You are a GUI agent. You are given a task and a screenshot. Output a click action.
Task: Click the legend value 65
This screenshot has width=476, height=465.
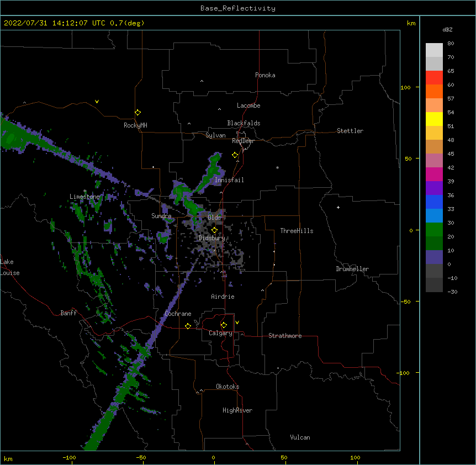click(x=451, y=71)
